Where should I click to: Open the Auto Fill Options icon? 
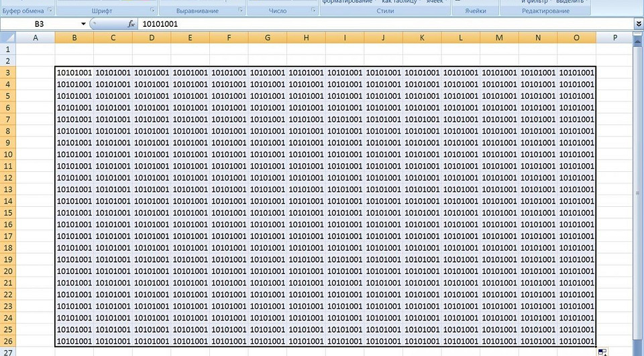tap(602, 352)
